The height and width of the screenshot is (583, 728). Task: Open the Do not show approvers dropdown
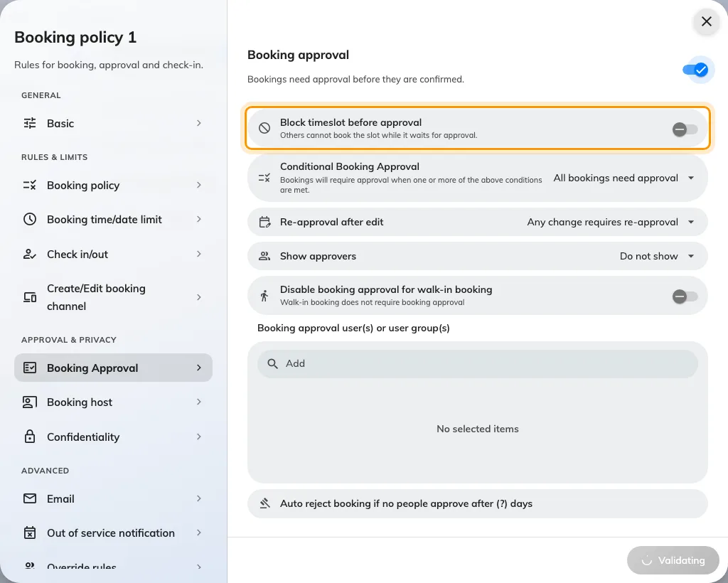click(657, 256)
